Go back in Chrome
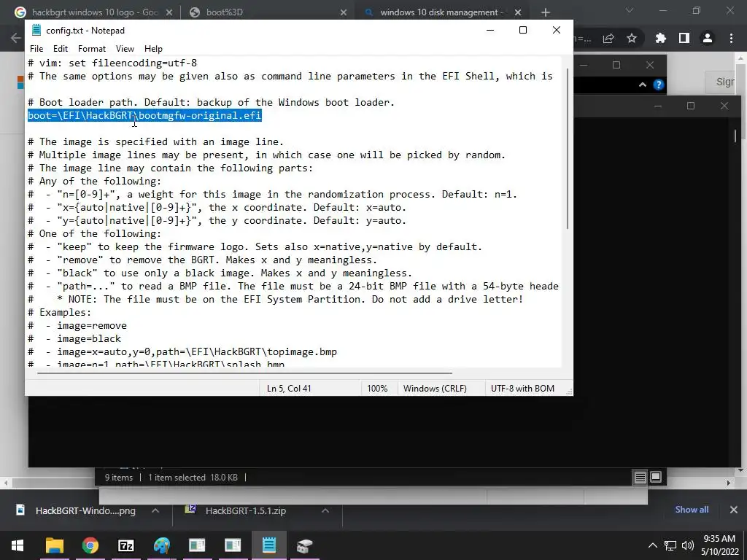 point(15,38)
